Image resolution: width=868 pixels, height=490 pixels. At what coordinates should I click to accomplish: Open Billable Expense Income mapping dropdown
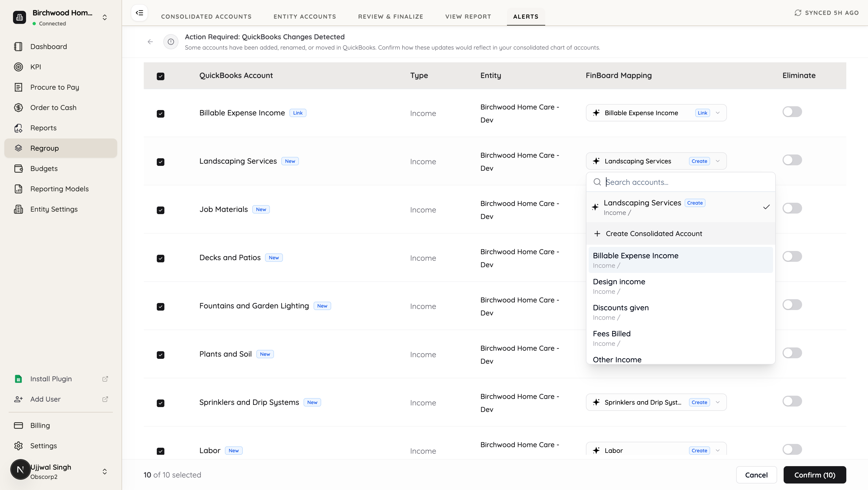point(656,113)
